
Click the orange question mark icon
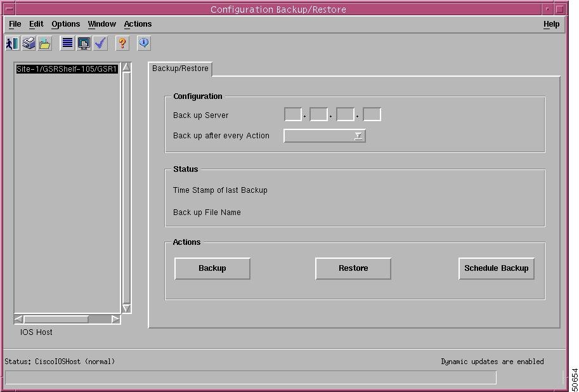tap(122, 43)
